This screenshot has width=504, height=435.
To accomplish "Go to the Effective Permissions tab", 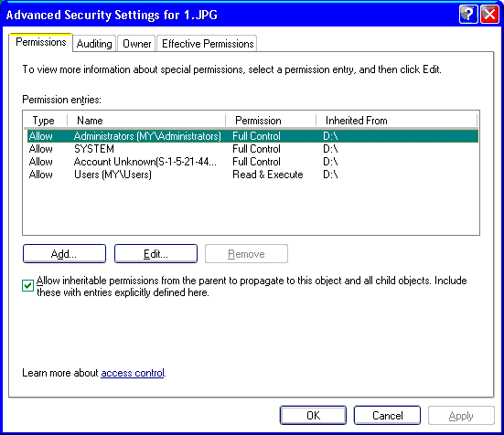I will click(208, 43).
